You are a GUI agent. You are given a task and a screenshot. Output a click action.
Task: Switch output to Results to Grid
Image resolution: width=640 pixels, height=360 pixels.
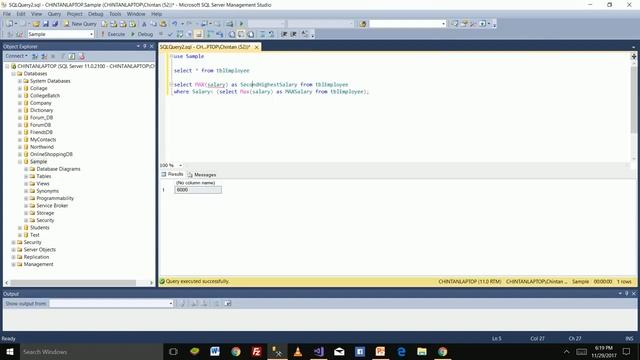tap(241, 34)
